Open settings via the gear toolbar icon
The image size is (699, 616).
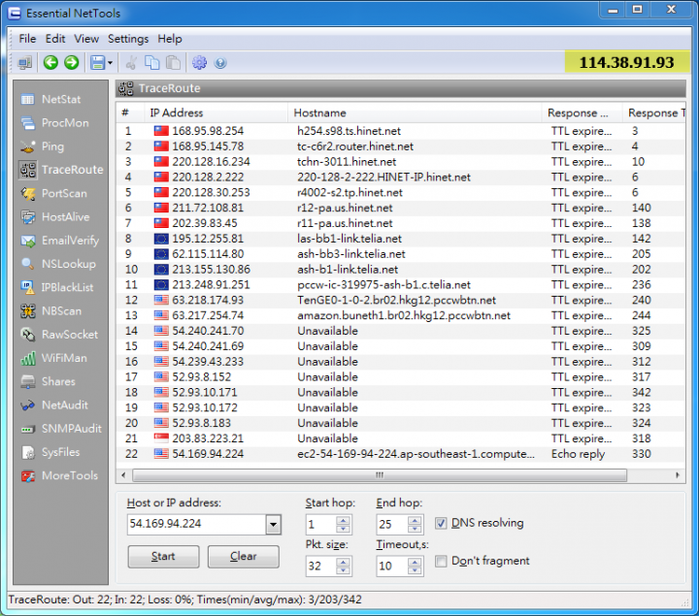(199, 63)
